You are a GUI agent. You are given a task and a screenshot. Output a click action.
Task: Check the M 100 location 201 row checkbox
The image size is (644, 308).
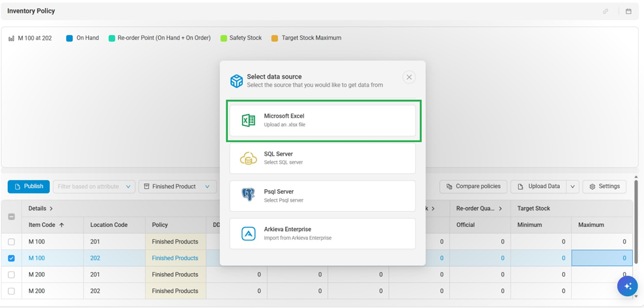click(x=11, y=242)
